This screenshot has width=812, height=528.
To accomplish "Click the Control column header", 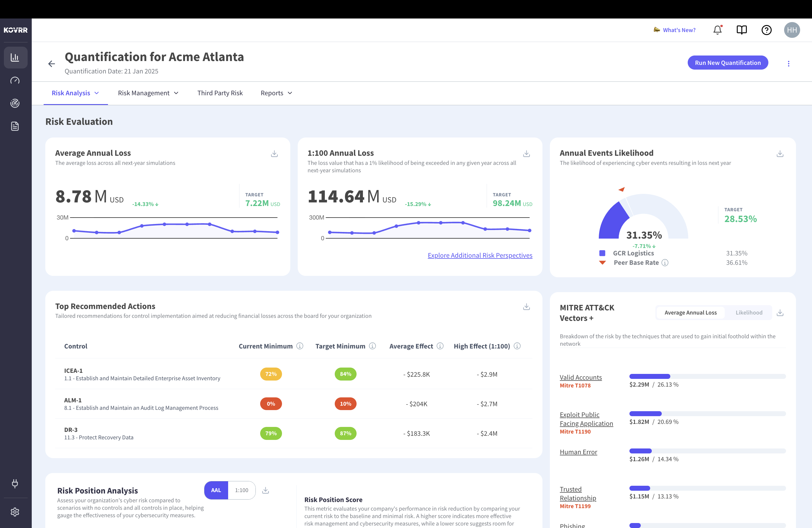I will [76, 346].
